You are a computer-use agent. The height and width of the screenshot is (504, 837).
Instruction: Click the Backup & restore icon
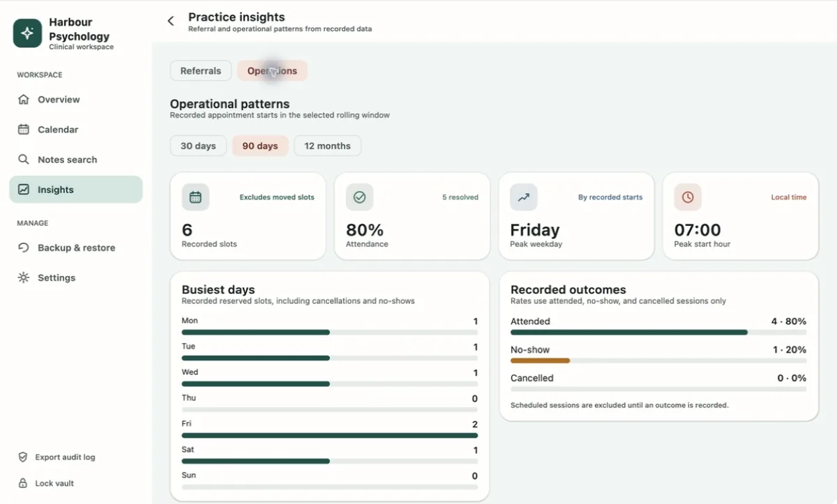[x=24, y=247]
